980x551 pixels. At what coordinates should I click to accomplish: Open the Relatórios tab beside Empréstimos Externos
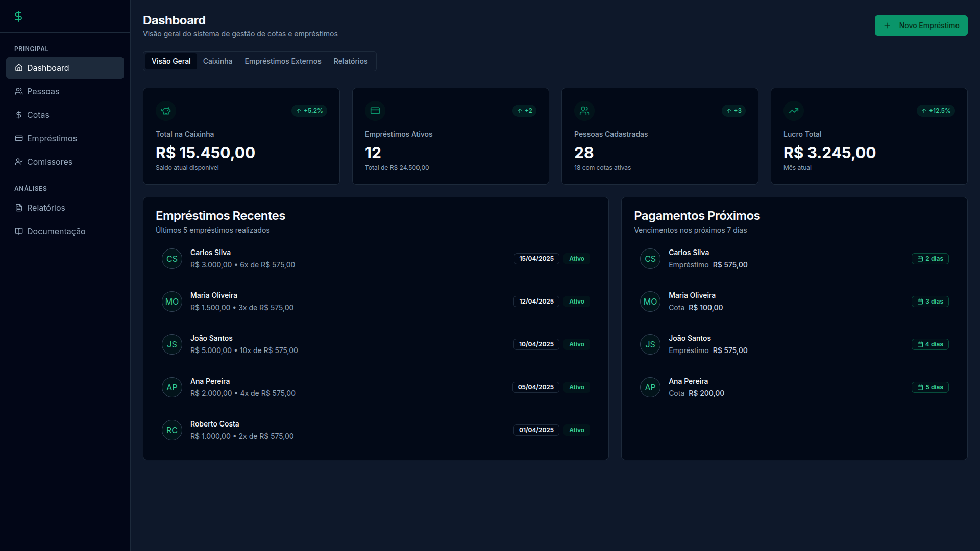tap(350, 61)
